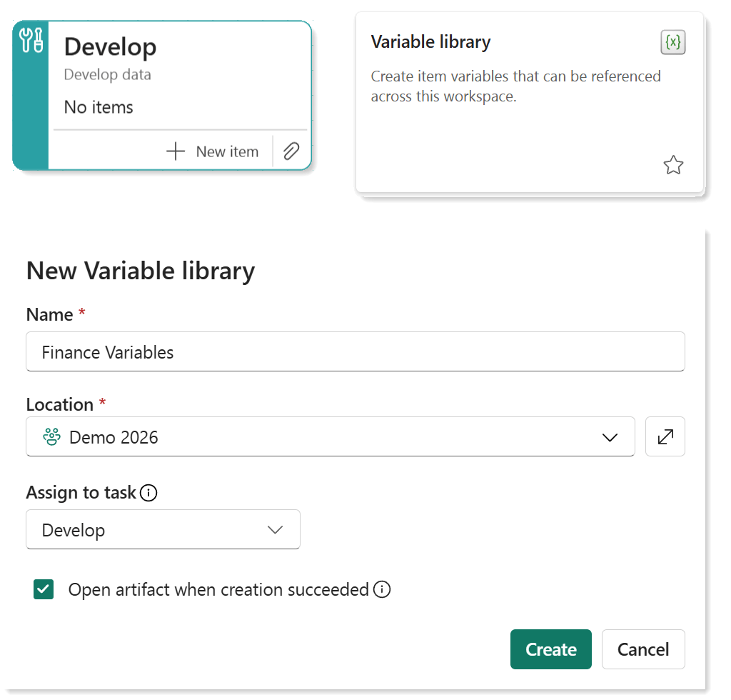Cancel the New Variable library dialog
Viewport: 731px width, 700px height.
coord(642,649)
